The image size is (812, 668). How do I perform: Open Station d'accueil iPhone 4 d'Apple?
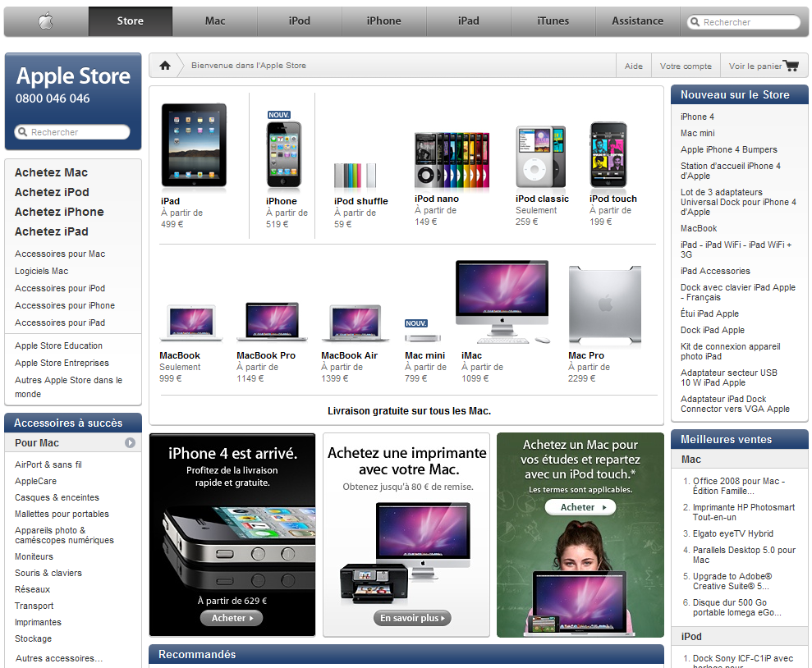(x=731, y=171)
